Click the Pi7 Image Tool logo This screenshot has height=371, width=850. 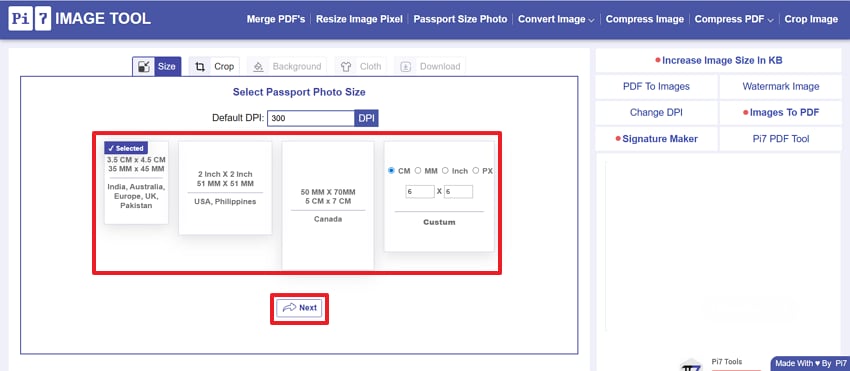pyautogui.click(x=80, y=19)
